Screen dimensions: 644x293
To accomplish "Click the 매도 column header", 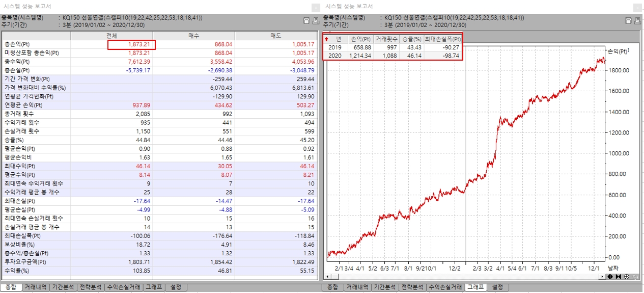I will (275, 36).
